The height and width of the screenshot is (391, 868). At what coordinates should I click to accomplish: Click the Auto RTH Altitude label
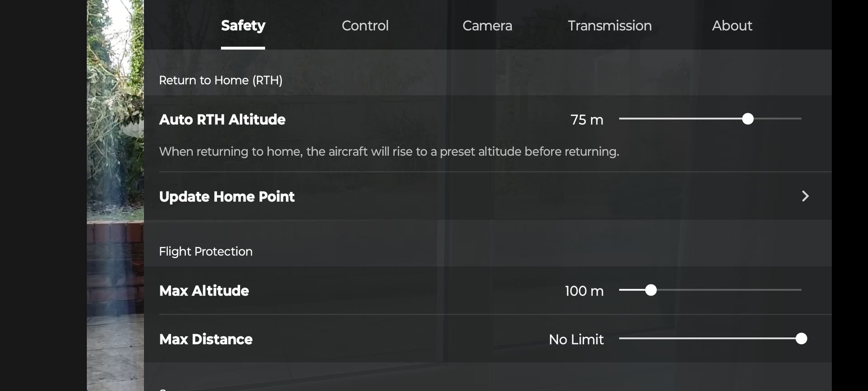(x=222, y=119)
